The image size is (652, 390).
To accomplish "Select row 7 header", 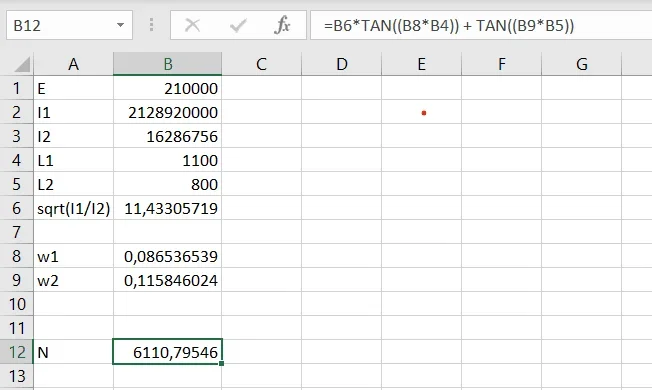I will click(x=17, y=232).
